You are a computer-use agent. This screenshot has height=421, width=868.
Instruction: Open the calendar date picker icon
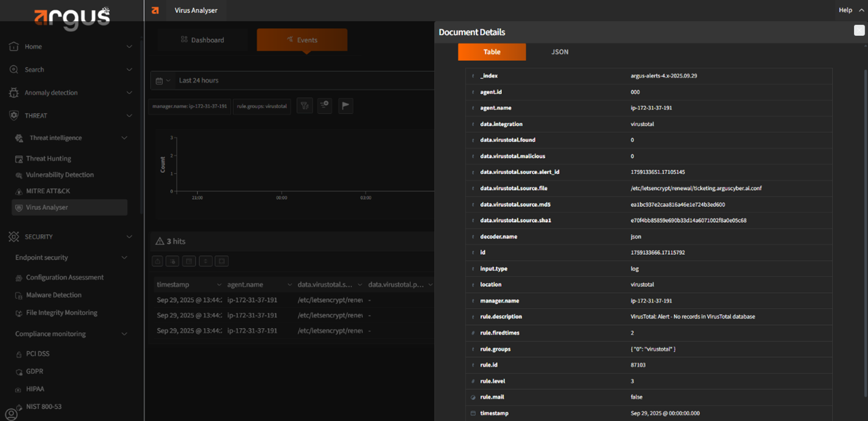tap(160, 81)
